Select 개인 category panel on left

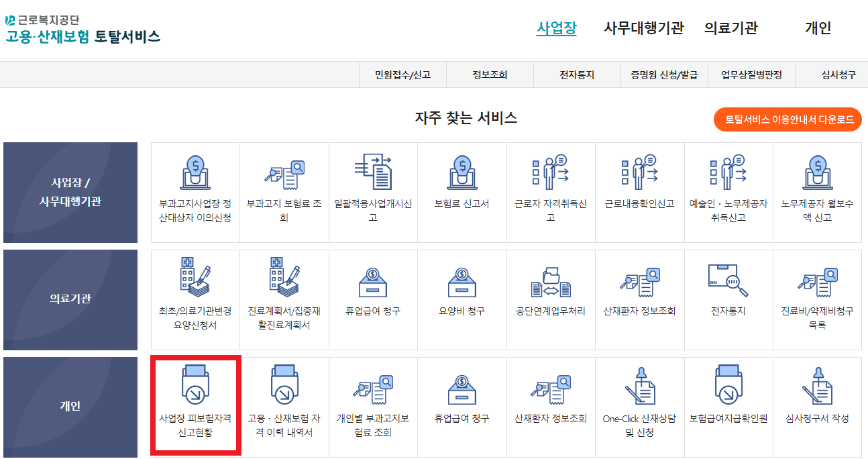coord(70,407)
